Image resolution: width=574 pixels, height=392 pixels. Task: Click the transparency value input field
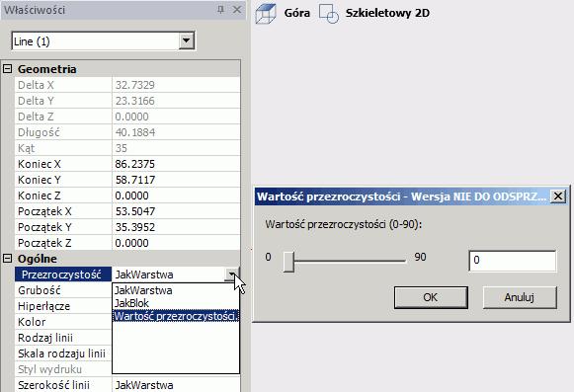pyautogui.click(x=512, y=261)
